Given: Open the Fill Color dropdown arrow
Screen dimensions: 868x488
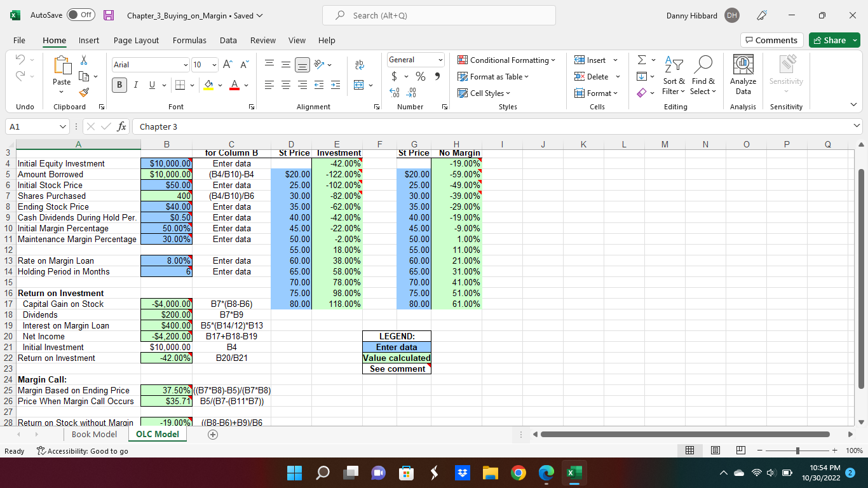Looking at the screenshot, I should pos(220,85).
